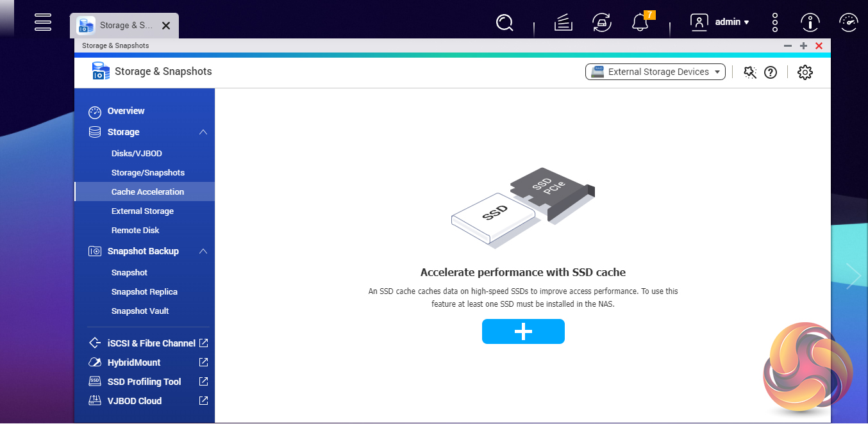Collapse the Snapshot Backup section

[203, 251]
